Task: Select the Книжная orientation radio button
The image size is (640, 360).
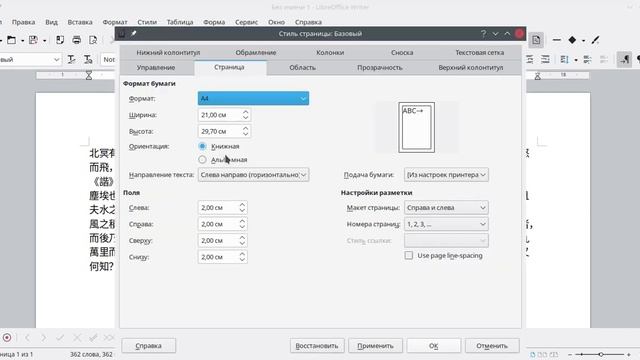Action: [x=202, y=146]
